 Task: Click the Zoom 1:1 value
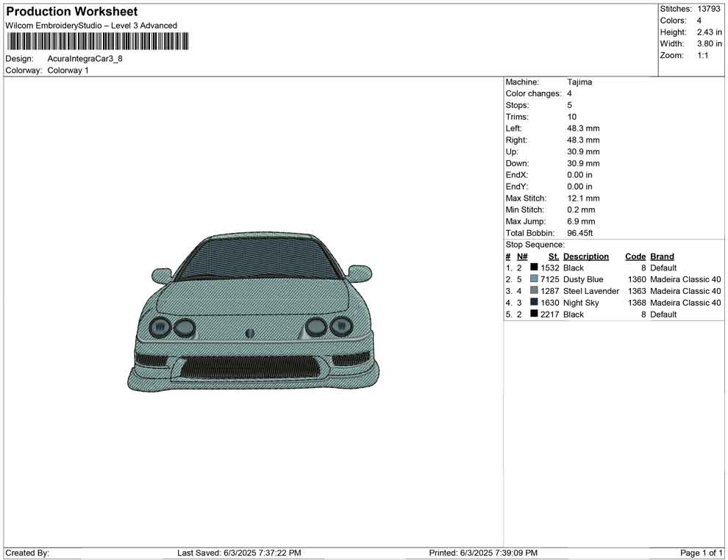pyautogui.click(x=702, y=56)
